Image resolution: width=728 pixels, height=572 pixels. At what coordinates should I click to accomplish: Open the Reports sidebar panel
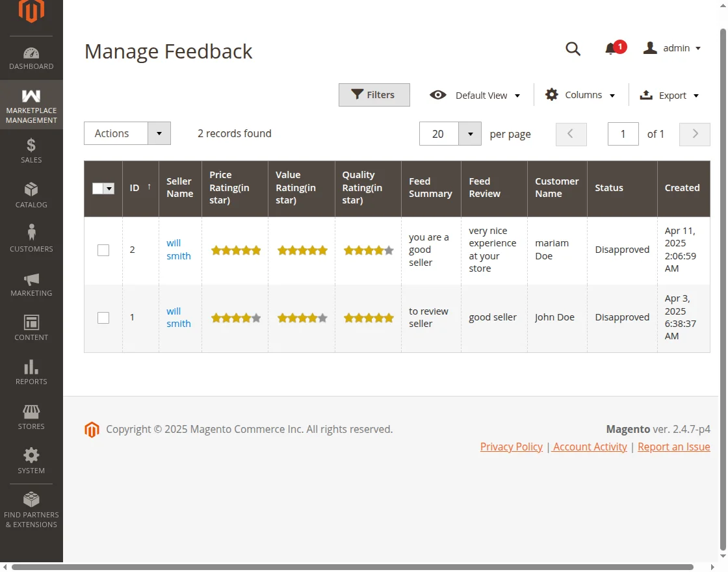point(31,370)
